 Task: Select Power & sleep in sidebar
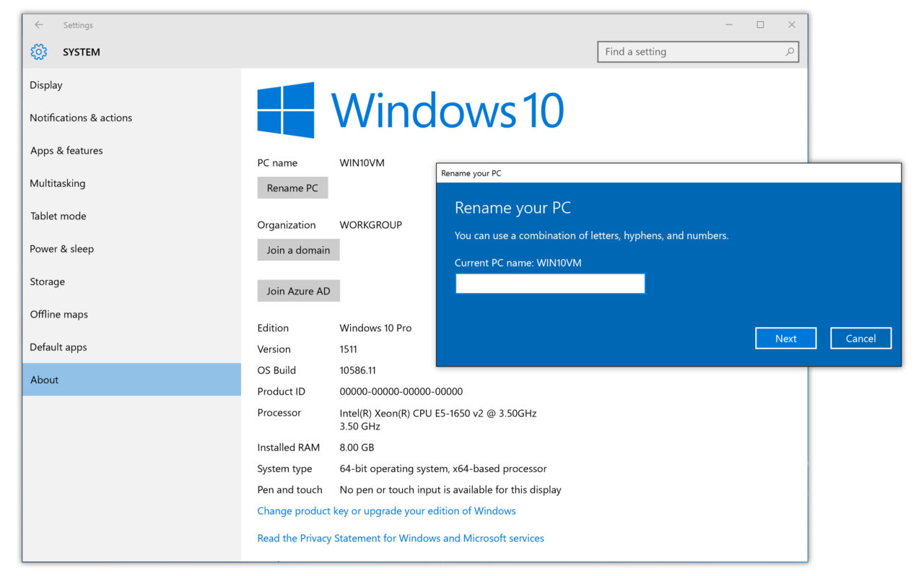(131, 249)
